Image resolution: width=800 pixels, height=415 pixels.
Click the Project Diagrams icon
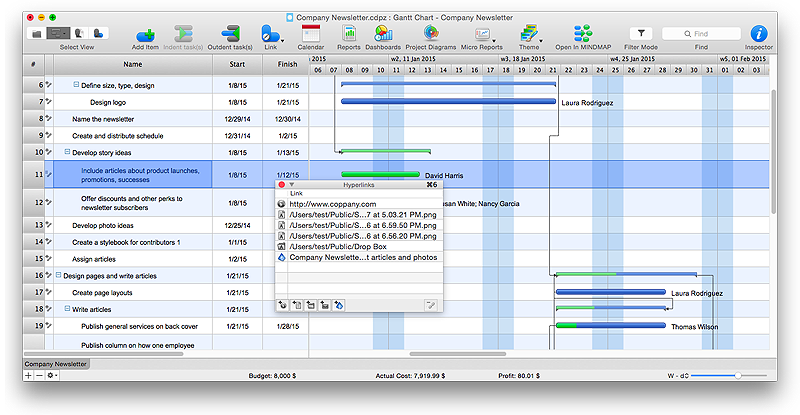430,34
